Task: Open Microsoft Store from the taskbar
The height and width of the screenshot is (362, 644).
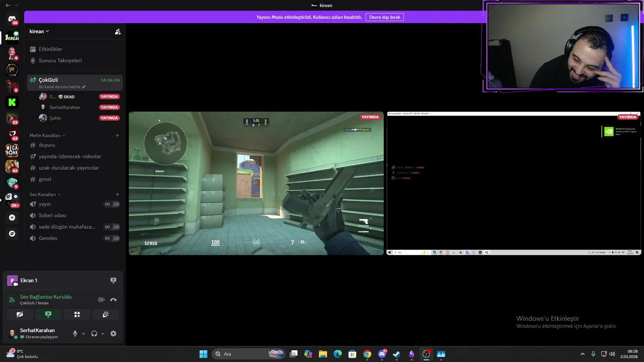Action: pyautogui.click(x=353, y=354)
